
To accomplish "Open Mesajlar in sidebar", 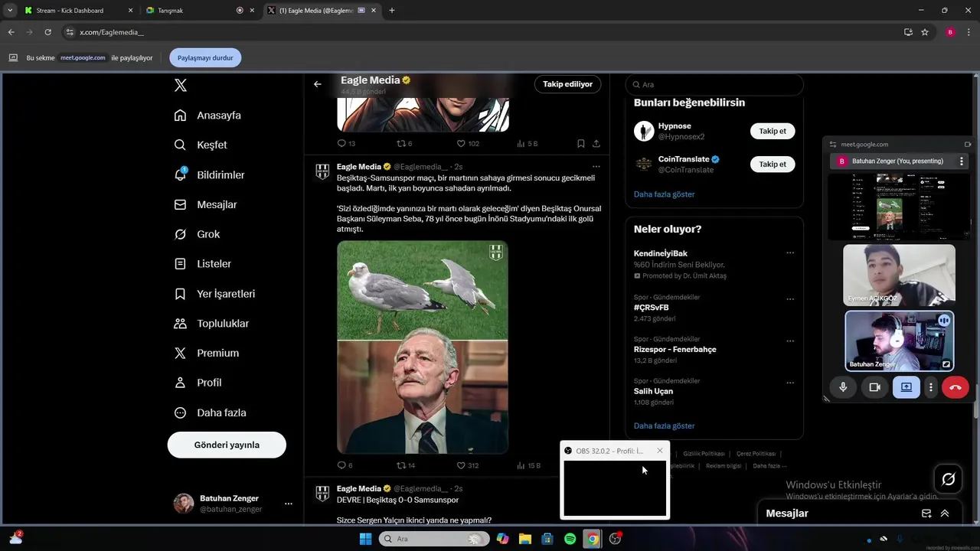I will (x=205, y=204).
